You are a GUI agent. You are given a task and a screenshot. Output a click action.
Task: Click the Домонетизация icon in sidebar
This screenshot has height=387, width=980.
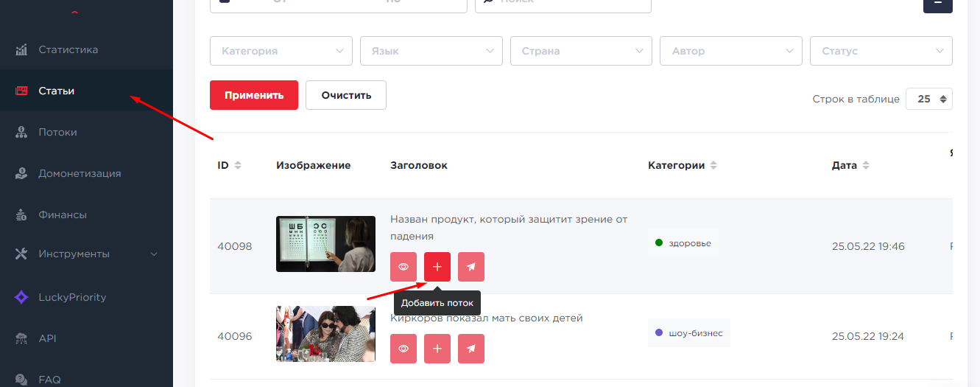pyautogui.click(x=21, y=174)
